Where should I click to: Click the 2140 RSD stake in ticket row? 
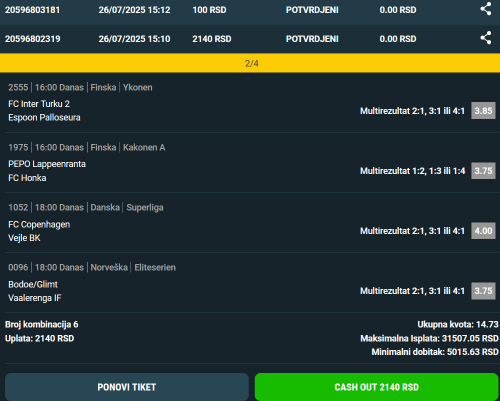pyautogui.click(x=212, y=39)
